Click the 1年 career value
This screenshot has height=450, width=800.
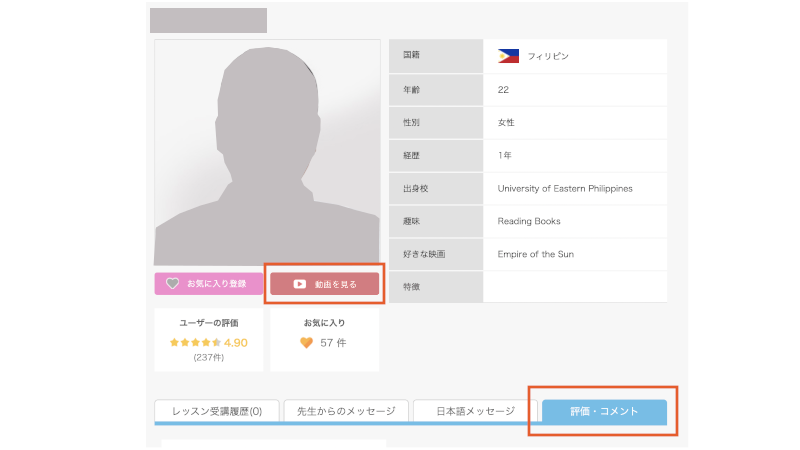[504, 155]
